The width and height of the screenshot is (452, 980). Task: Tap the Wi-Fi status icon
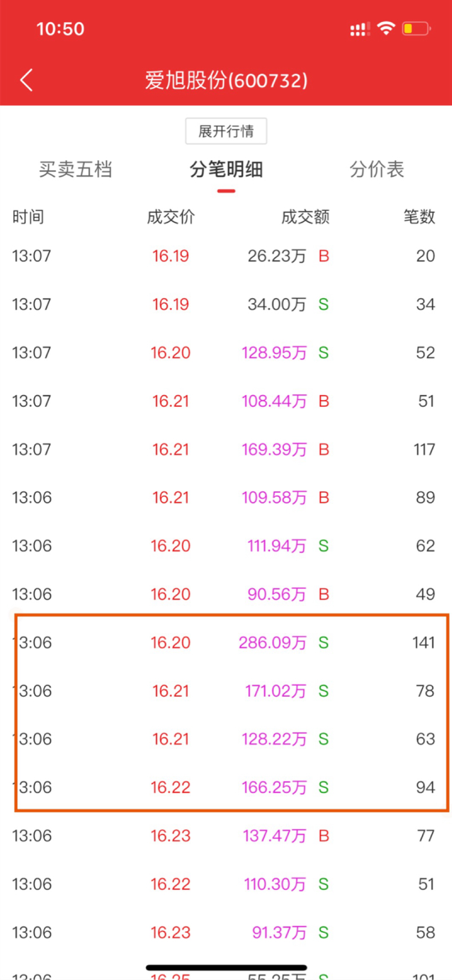(x=386, y=28)
